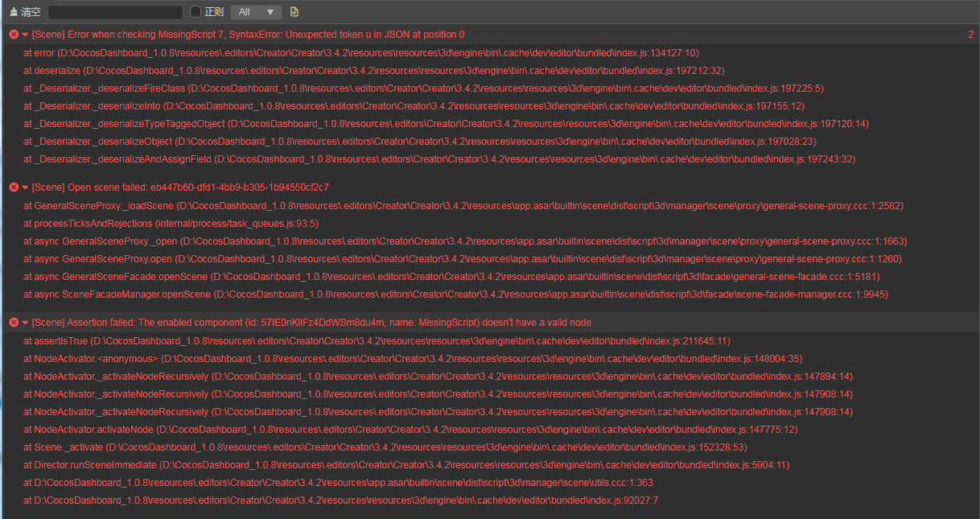This screenshot has width=980, height=519.
Task: Select the 'Open scene failed: eb447b60' message
Action: pyautogui.click(x=180, y=187)
